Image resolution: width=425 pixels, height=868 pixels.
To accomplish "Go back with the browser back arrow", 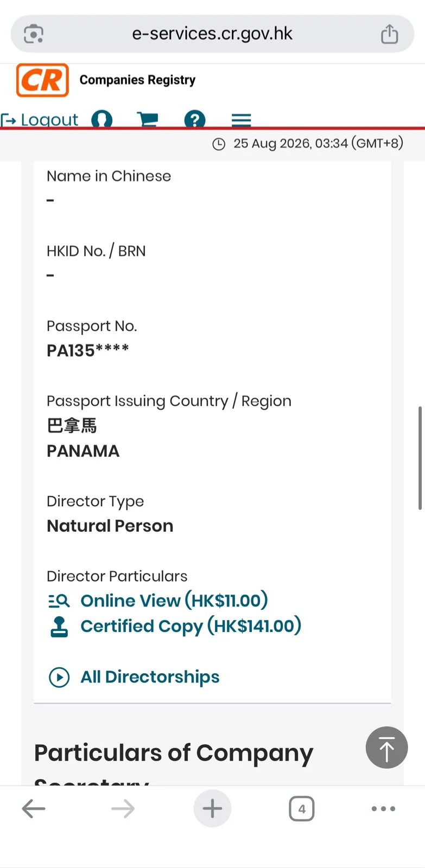I will pyautogui.click(x=34, y=809).
